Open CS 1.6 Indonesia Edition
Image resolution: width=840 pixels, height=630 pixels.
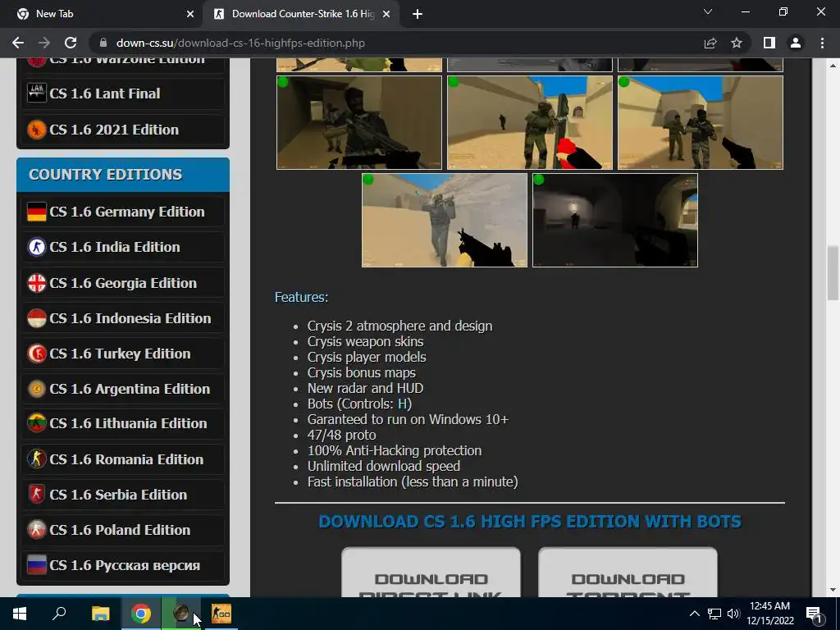pos(123,318)
